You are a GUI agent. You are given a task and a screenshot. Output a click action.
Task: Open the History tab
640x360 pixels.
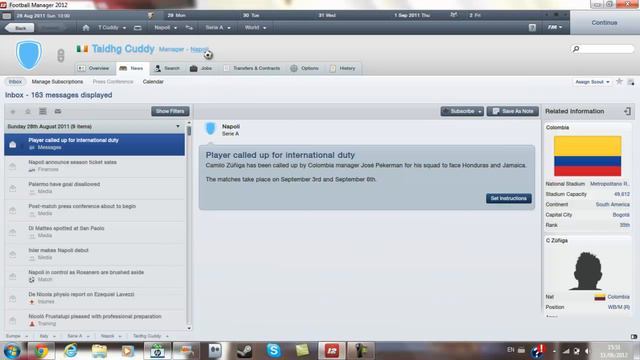point(343,68)
